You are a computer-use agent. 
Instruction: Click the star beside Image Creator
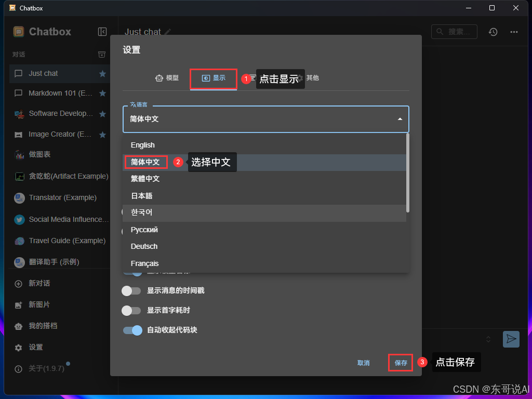(x=102, y=135)
